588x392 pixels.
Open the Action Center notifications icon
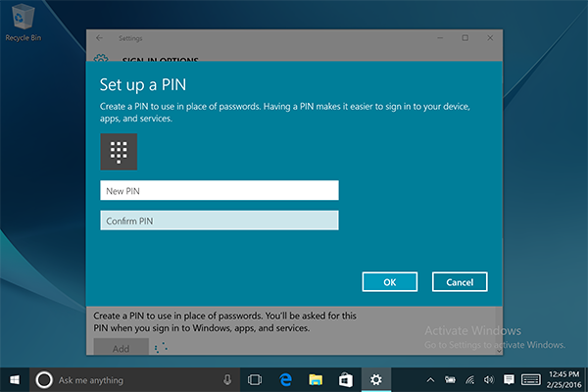click(x=509, y=380)
